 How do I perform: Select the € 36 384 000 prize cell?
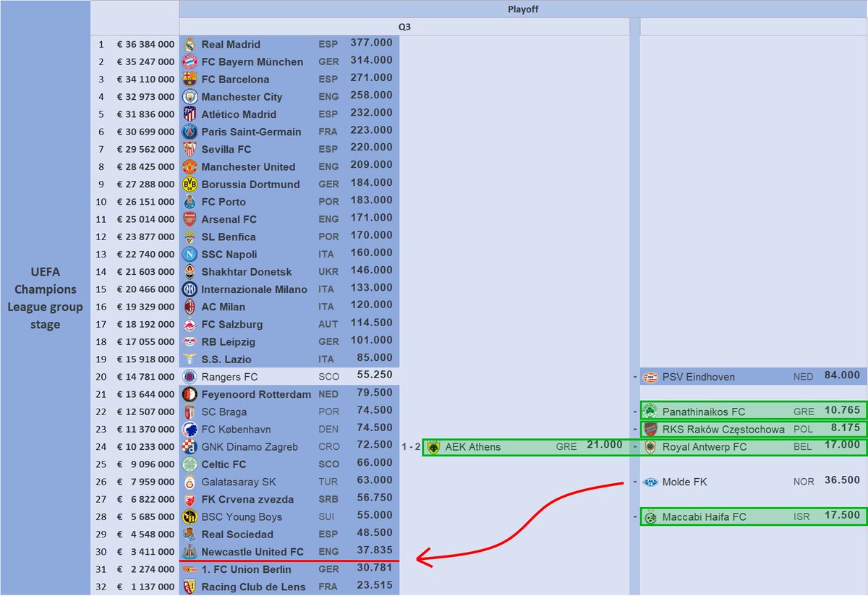click(x=145, y=44)
